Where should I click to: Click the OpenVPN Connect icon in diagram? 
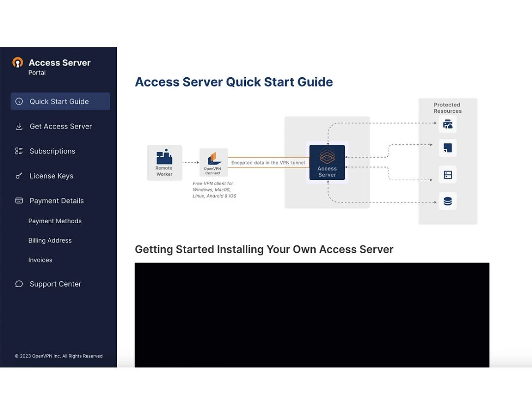pos(214,159)
